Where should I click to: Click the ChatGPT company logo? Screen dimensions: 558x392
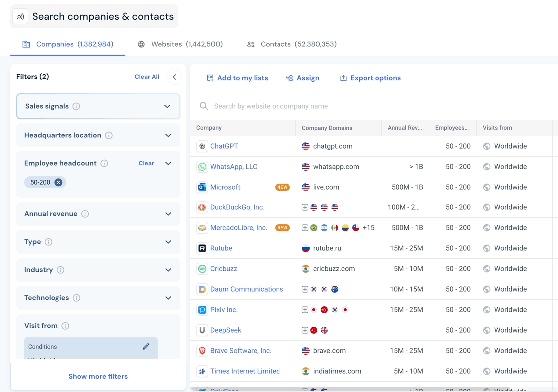(202, 146)
